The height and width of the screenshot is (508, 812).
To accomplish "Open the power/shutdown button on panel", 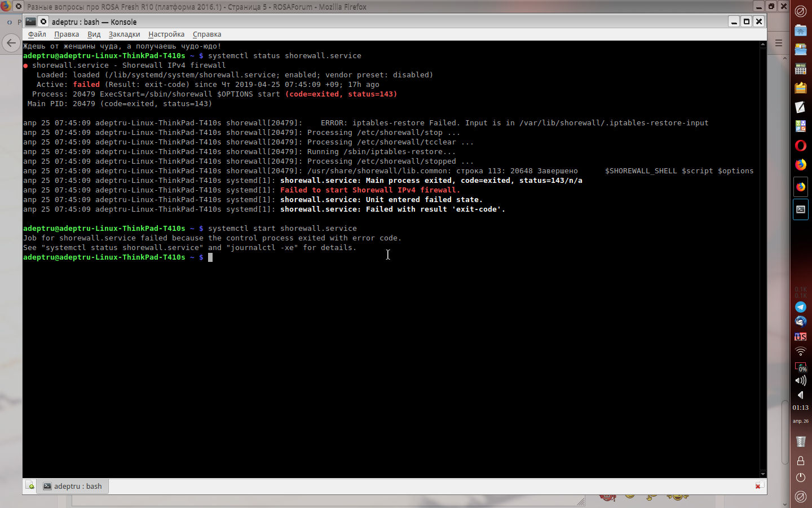I will click(x=800, y=478).
